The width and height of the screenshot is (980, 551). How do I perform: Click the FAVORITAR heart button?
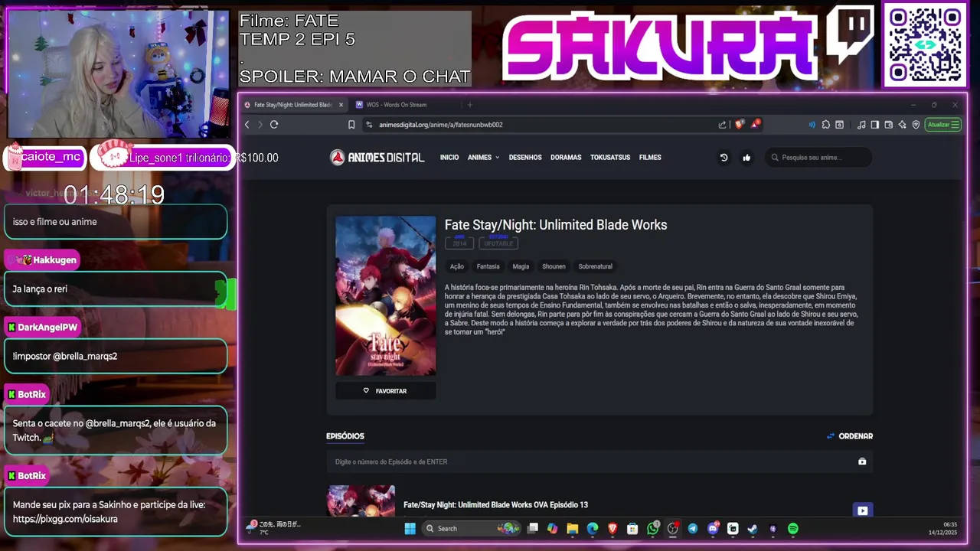[x=386, y=391]
